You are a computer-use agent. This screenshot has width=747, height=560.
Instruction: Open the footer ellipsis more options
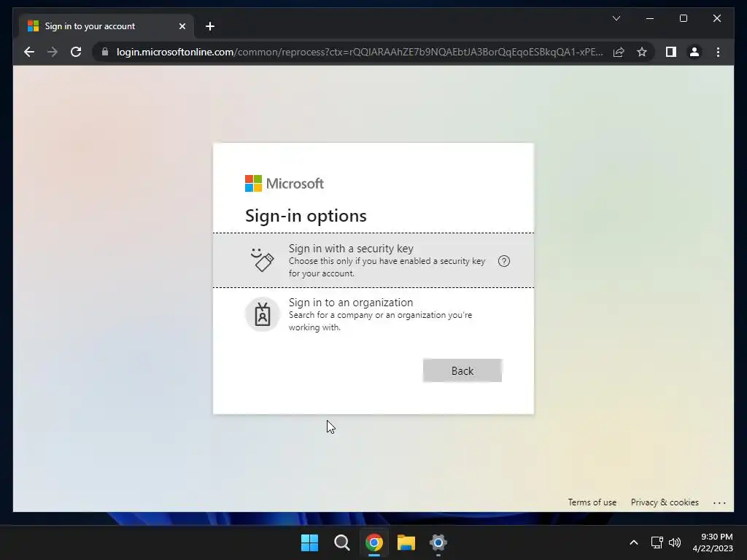click(719, 503)
